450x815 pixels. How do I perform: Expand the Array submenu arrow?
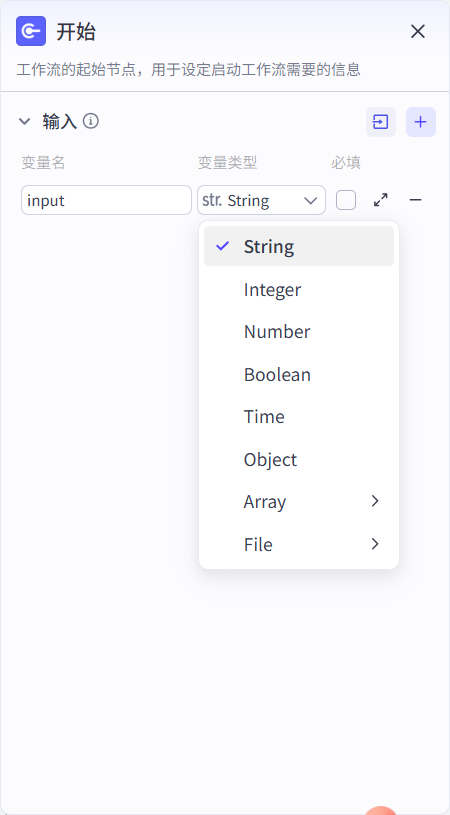(375, 501)
